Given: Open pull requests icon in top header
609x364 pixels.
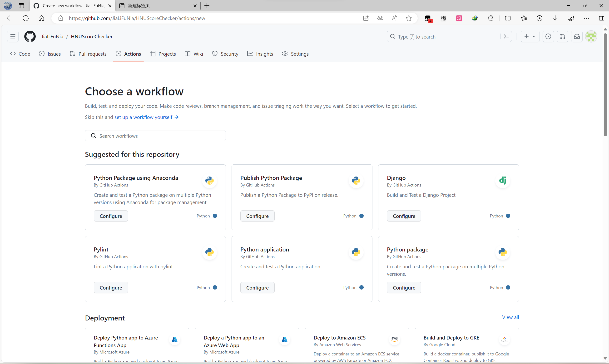Looking at the screenshot, I should click(x=562, y=37).
